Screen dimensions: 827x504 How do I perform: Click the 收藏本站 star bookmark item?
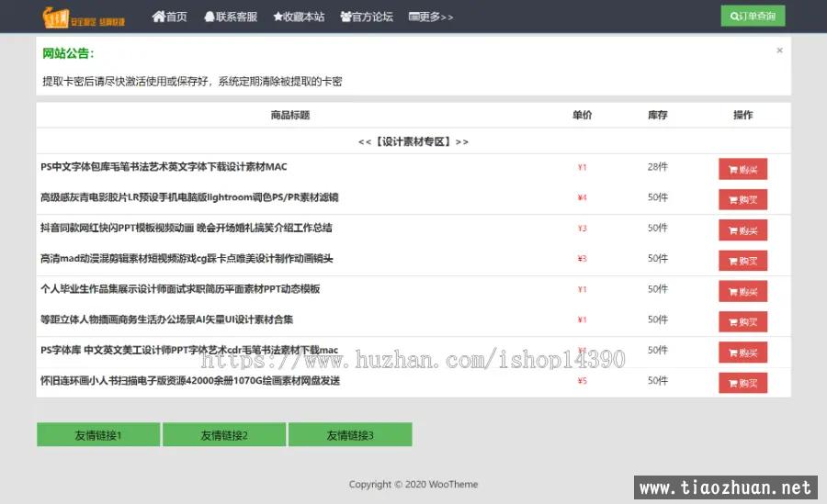click(x=299, y=17)
